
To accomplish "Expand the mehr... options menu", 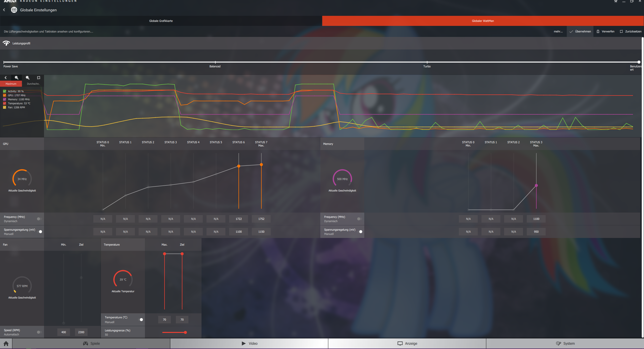I will point(558,31).
